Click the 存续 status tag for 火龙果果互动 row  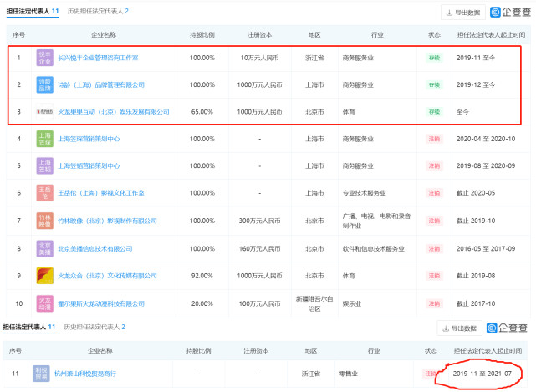pyautogui.click(x=435, y=112)
